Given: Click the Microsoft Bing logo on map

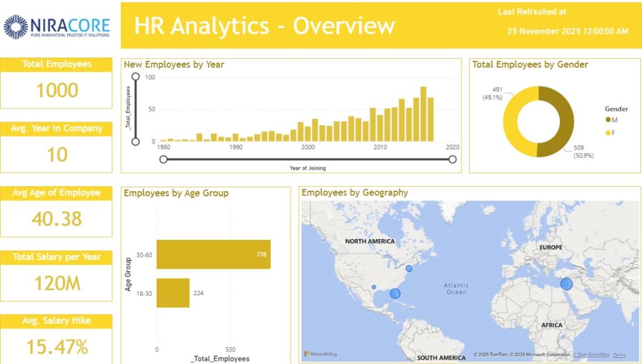Looking at the screenshot, I should pyautogui.click(x=320, y=354).
